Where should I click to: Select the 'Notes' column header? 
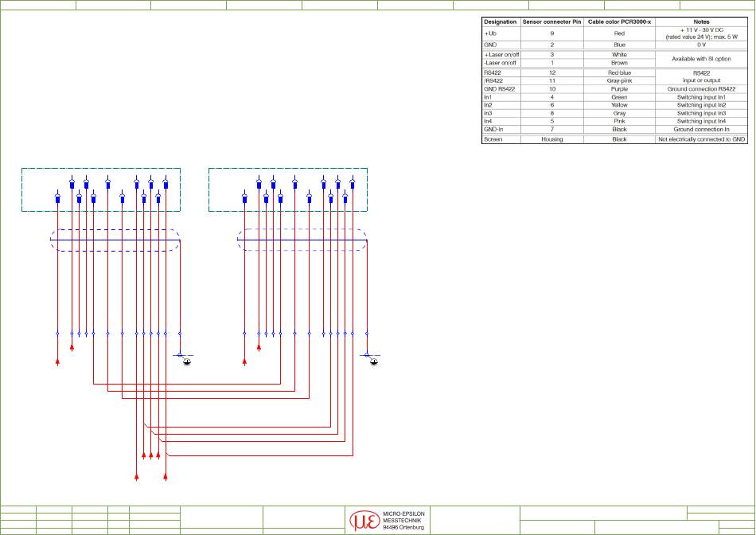click(701, 21)
